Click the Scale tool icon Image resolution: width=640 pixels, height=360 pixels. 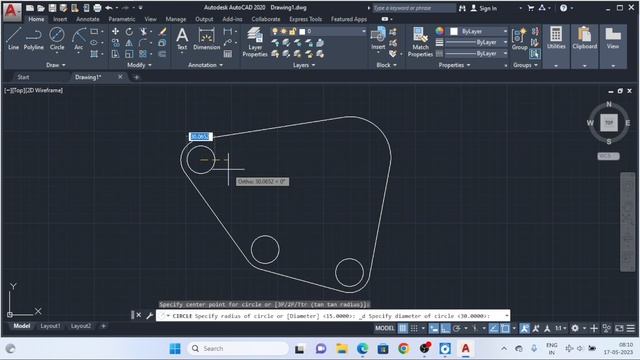click(x=129, y=53)
